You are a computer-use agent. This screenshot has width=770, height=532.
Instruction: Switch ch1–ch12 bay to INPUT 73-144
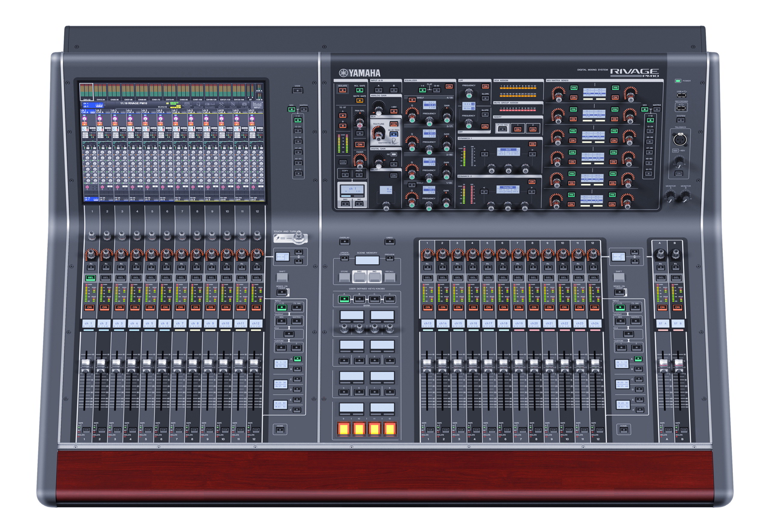coord(296,307)
